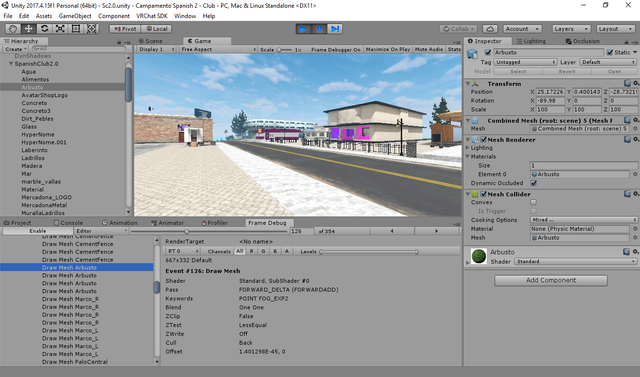
Task: Click the Stats button in Game view
Action: click(454, 49)
